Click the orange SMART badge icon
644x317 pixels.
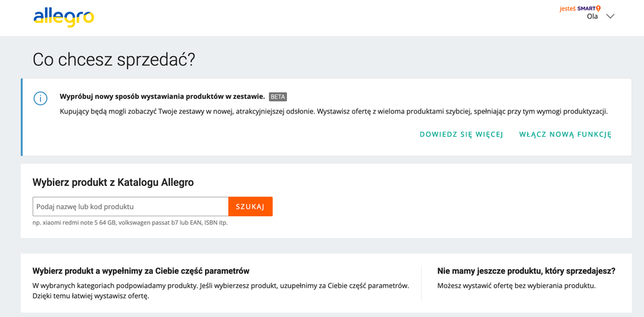click(x=598, y=8)
